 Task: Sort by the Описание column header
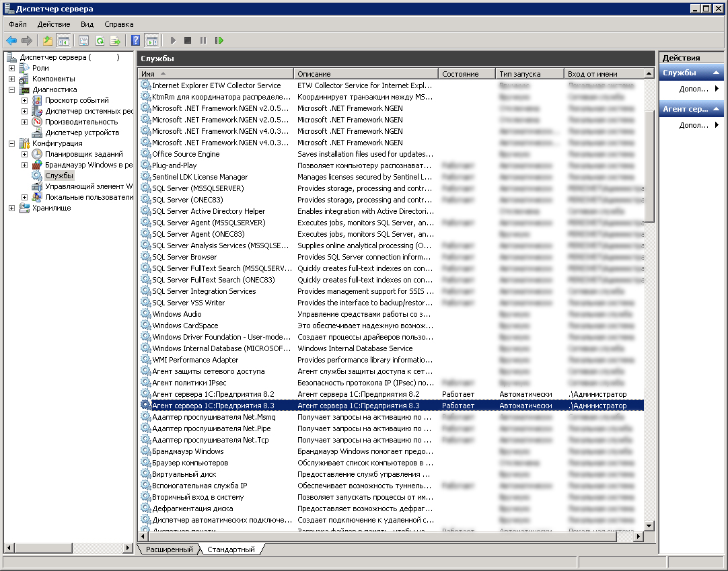point(366,74)
